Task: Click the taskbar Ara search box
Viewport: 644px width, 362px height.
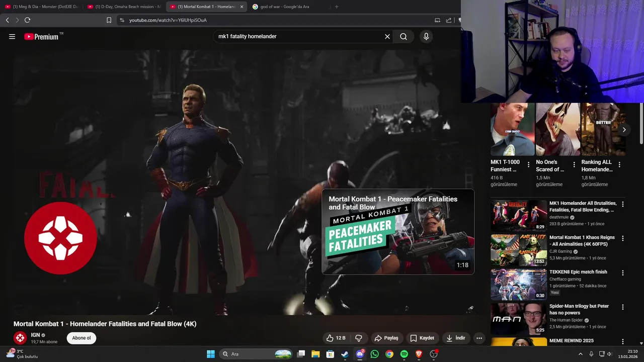Action: pos(257,354)
